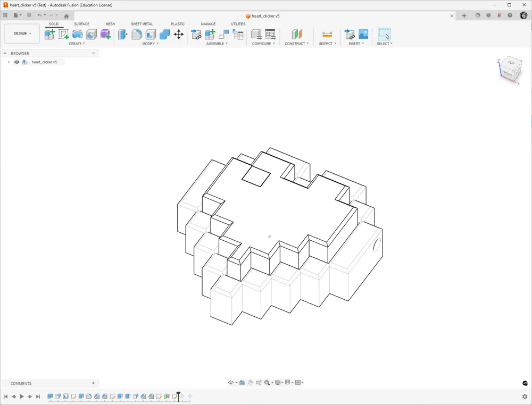Select the Fillet tool in Modify panel
The height and width of the screenshot is (405, 532).
(137, 34)
